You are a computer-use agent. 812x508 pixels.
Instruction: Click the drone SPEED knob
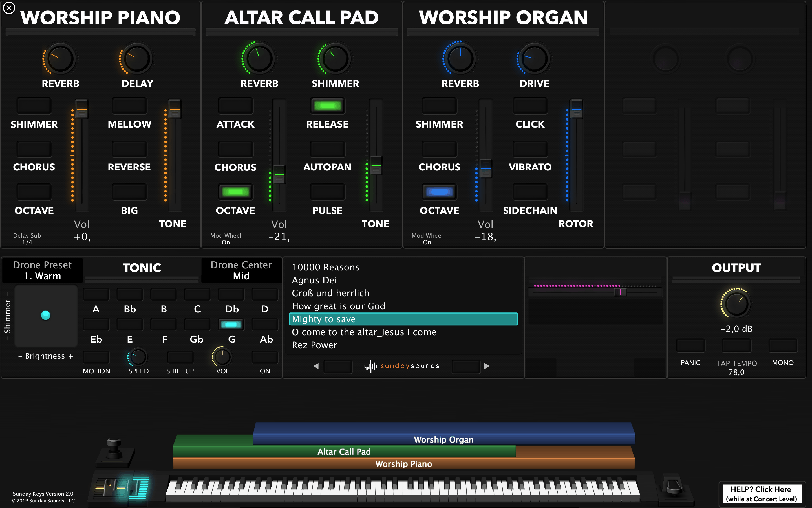point(138,357)
